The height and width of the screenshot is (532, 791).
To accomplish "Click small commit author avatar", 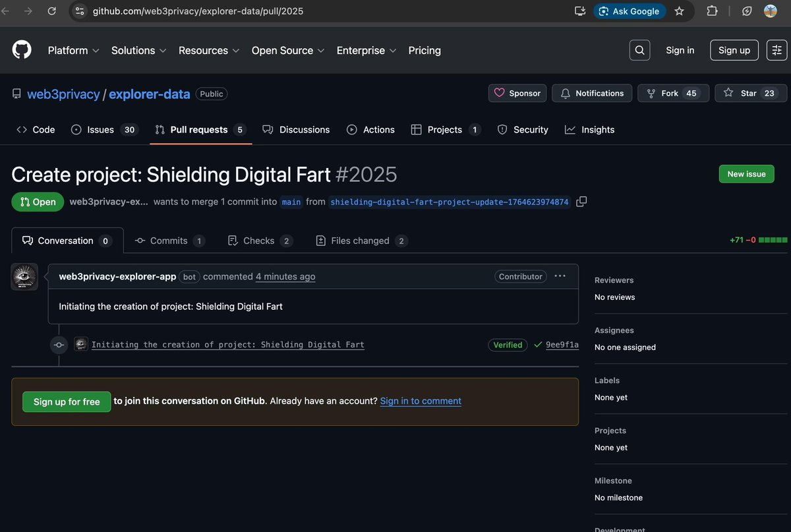I will [81, 344].
